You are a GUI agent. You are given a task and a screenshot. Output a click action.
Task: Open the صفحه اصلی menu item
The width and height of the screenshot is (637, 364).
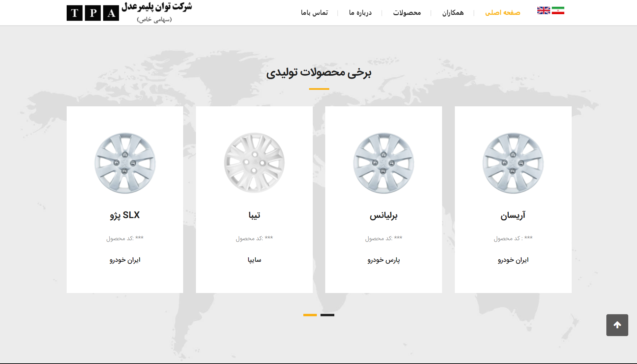coord(502,13)
